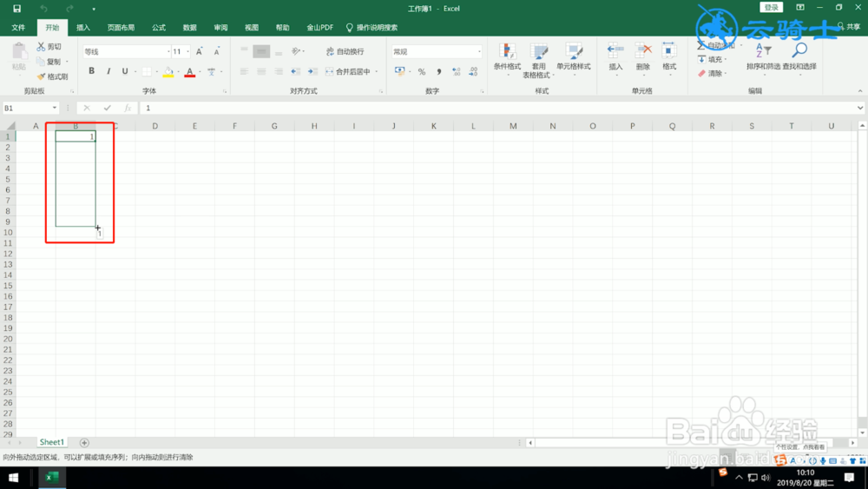The width and height of the screenshot is (868, 489).
Task: Toggle Wrap Text (自动换行)
Action: pyautogui.click(x=345, y=51)
